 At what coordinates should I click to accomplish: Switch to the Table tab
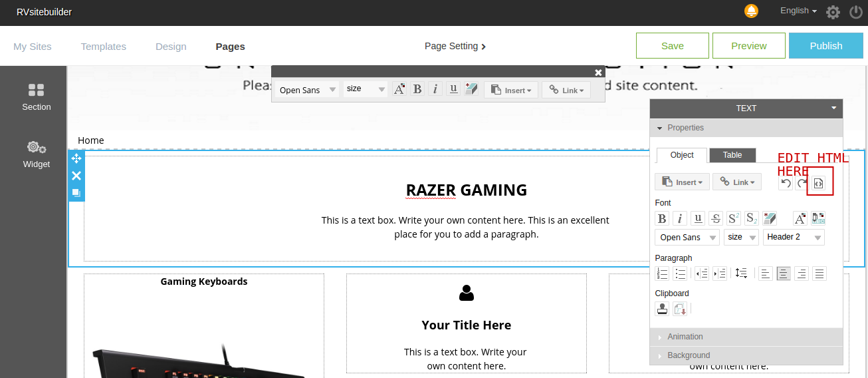pos(732,155)
